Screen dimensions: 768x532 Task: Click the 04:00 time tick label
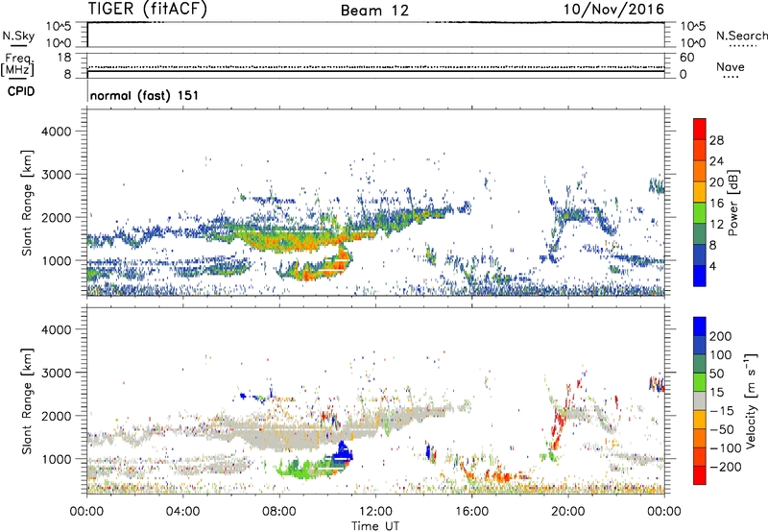pos(183,512)
